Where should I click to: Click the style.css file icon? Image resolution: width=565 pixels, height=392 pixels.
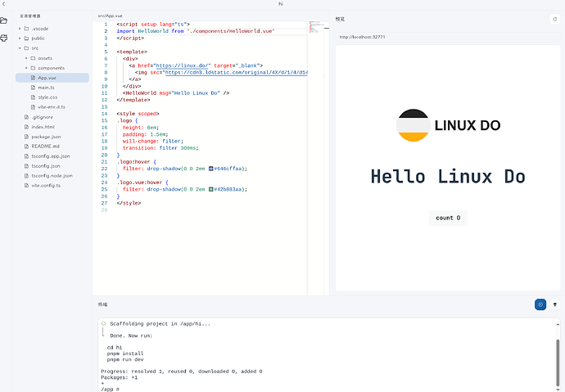point(33,97)
